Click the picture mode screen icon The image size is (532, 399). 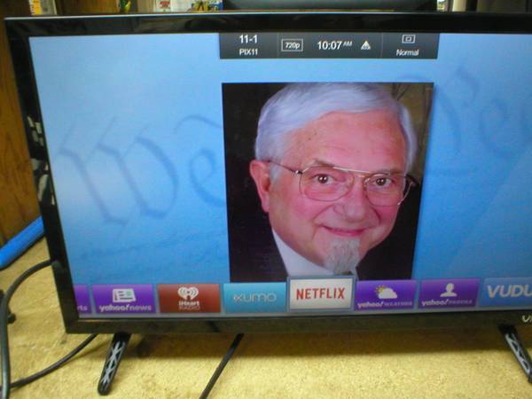click(x=409, y=40)
